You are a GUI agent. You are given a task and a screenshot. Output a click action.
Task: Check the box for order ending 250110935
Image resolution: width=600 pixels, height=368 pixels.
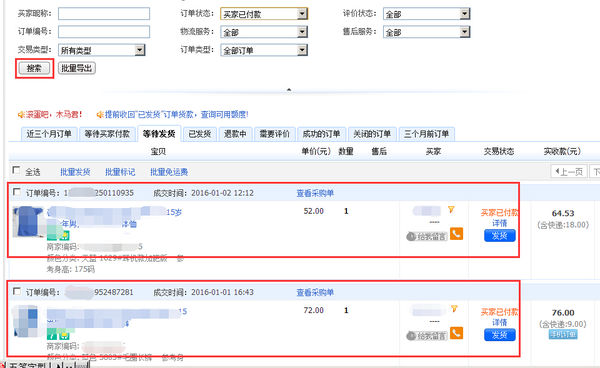(x=17, y=192)
